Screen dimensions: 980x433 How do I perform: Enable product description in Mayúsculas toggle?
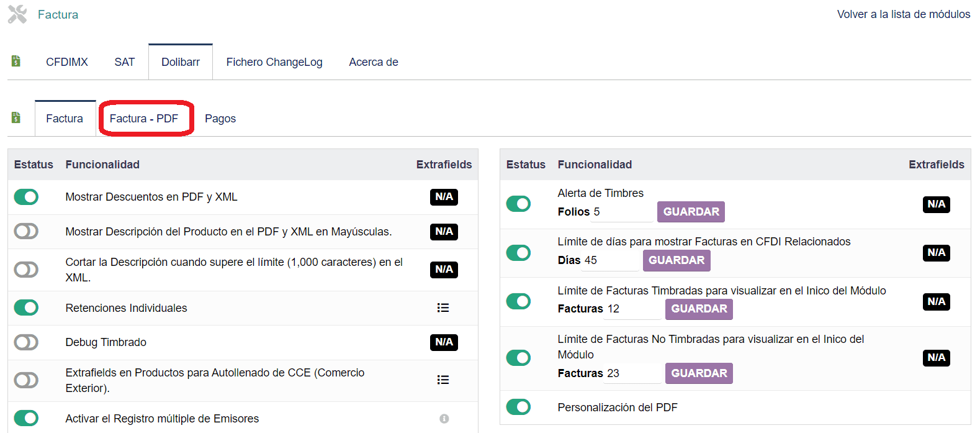[x=26, y=232]
